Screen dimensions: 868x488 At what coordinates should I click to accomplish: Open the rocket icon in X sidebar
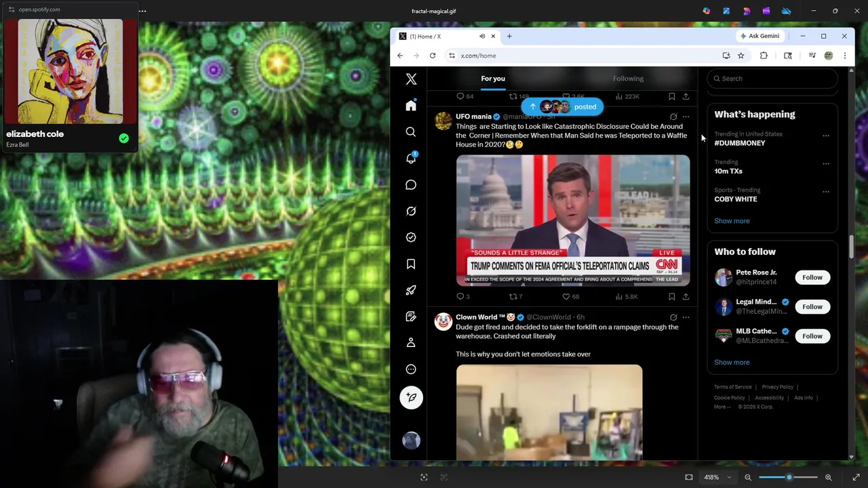coord(411,290)
